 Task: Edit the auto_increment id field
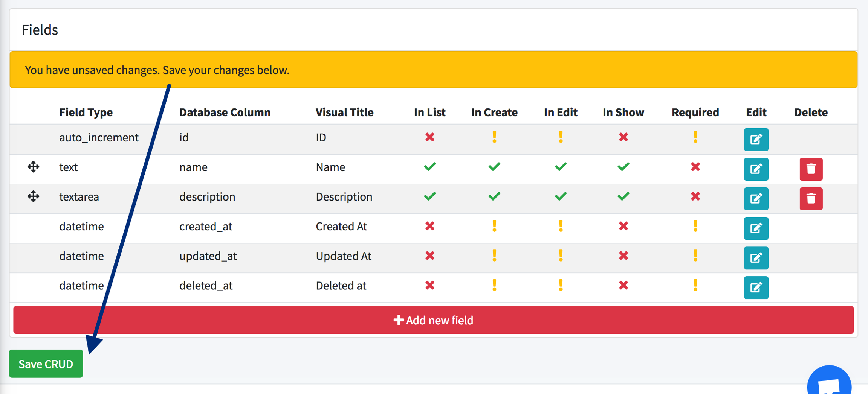756,139
